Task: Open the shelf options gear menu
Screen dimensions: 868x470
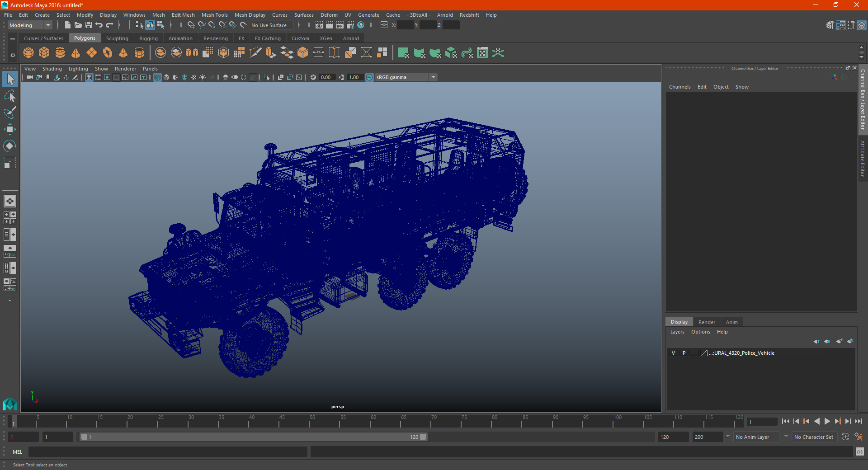Action: [13, 55]
